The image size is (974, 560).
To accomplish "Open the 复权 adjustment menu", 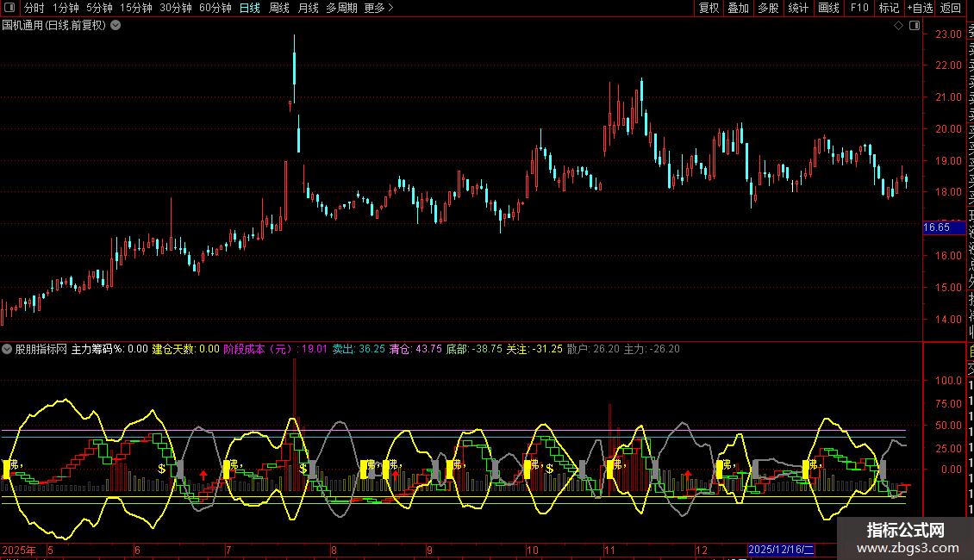I will pos(709,8).
